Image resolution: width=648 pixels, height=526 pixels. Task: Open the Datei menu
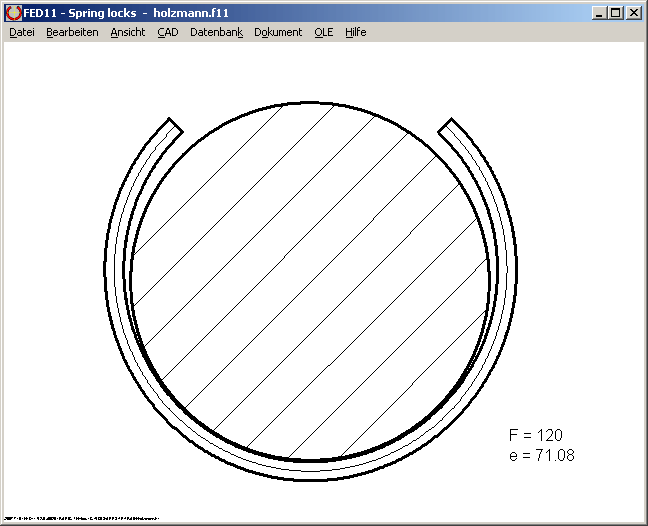(21, 32)
